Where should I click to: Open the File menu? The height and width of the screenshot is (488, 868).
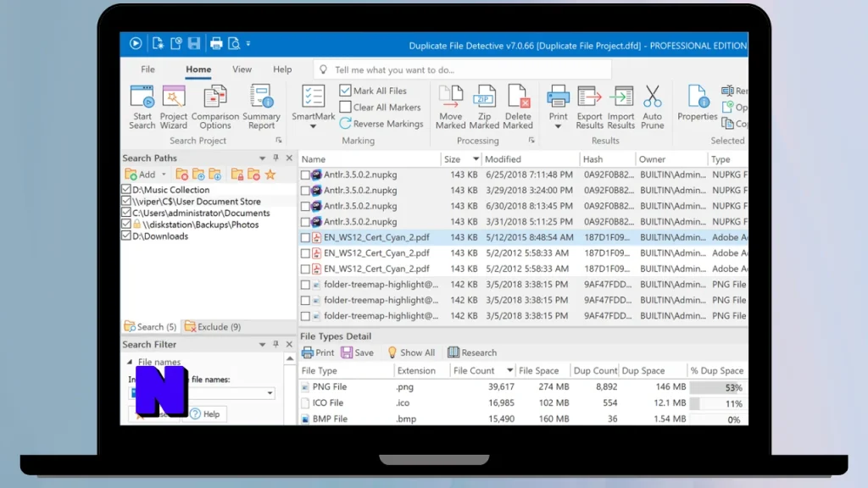point(147,69)
